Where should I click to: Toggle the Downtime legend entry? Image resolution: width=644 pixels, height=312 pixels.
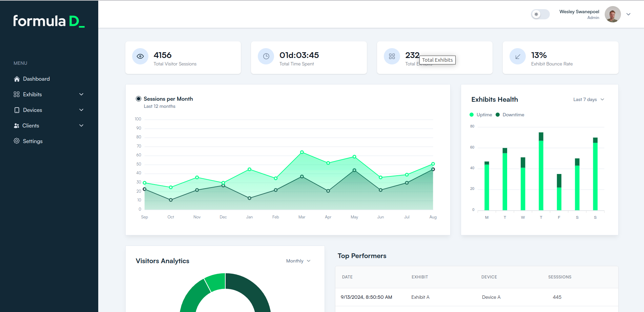(510, 115)
